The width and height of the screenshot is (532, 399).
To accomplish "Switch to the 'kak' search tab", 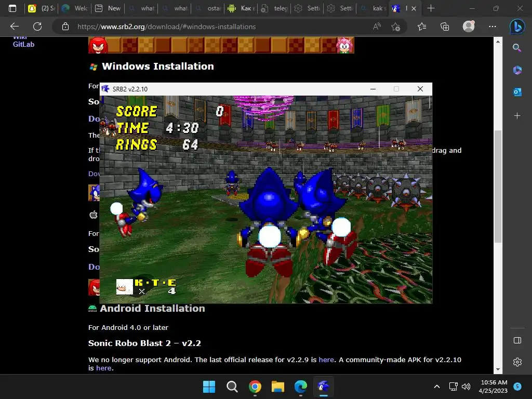I will (373, 8).
